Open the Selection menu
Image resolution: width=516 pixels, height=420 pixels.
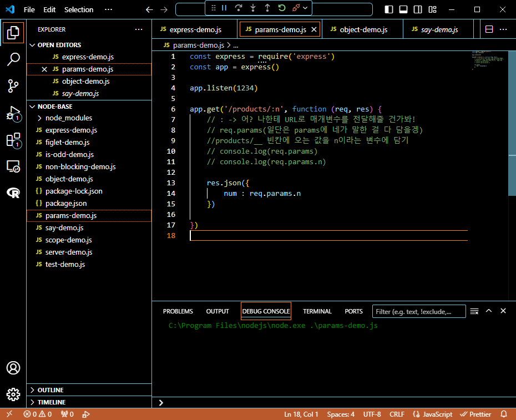pyautogui.click(x=79, y=9)
